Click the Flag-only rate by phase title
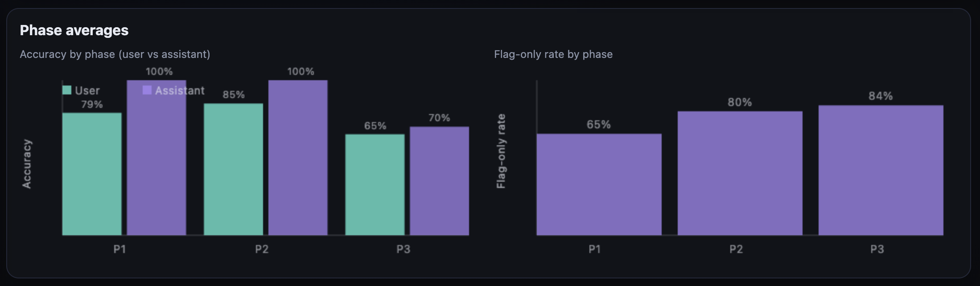 click(553, 54)
